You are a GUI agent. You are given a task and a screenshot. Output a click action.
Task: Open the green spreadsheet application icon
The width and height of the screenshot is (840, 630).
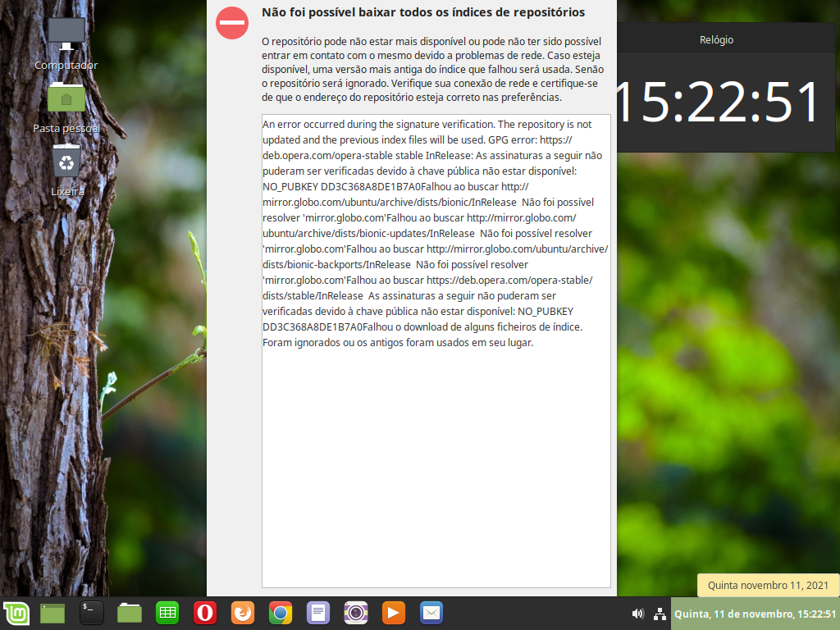point(167,613)
